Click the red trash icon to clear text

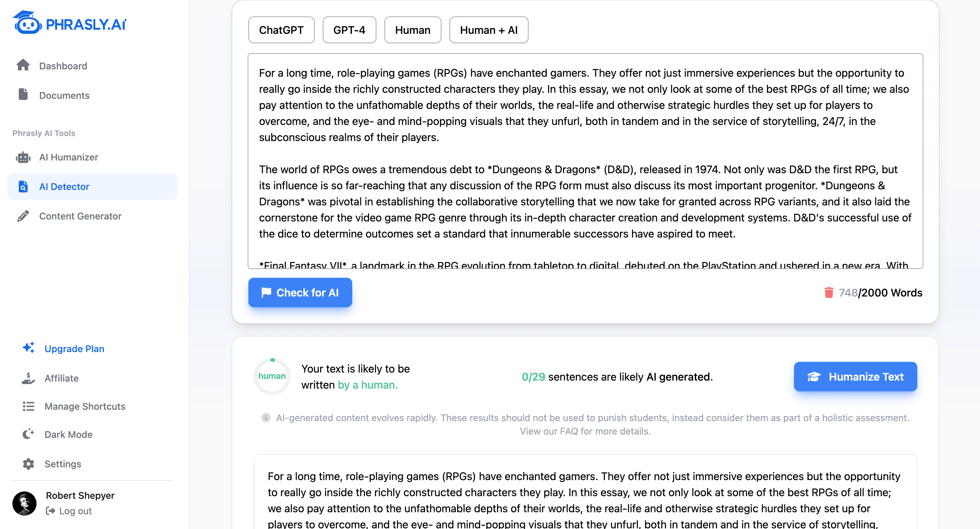pos(829,292)
